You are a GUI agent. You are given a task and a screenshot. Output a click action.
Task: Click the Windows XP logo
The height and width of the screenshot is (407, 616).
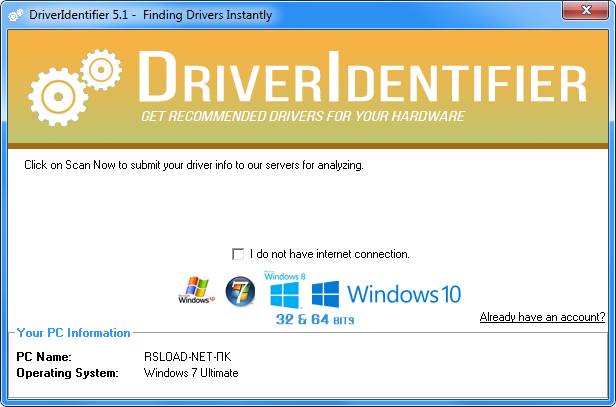[196, 291]
